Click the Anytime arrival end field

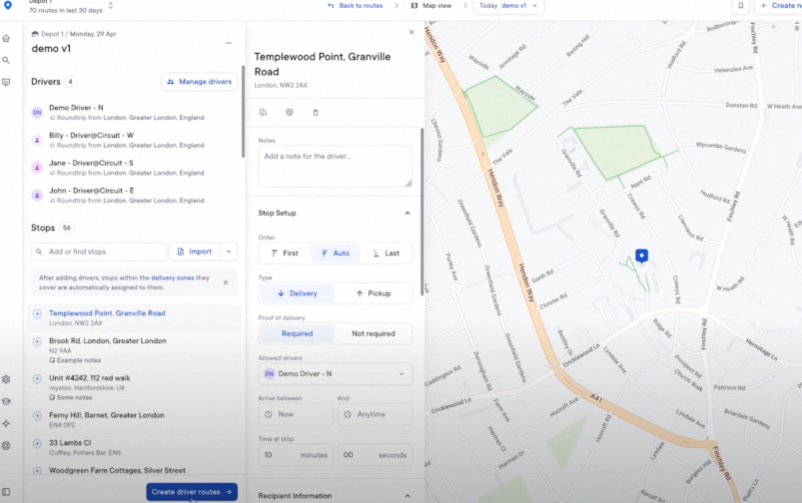coord(374,414)
